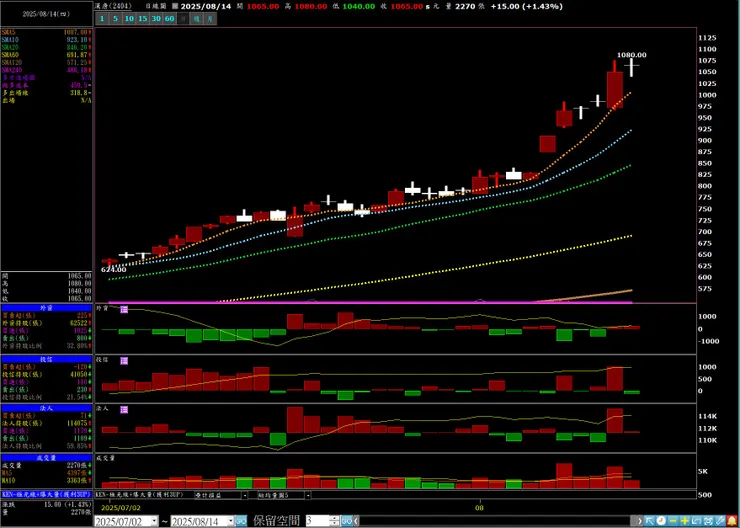This screenshot has width=740, height=528.
Task: Select the 投信 panel header
Action: [46, 360]
